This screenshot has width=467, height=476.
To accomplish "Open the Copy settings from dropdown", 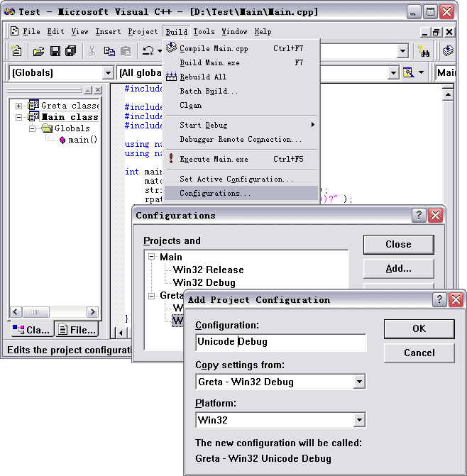I will [x=359, y=382].
